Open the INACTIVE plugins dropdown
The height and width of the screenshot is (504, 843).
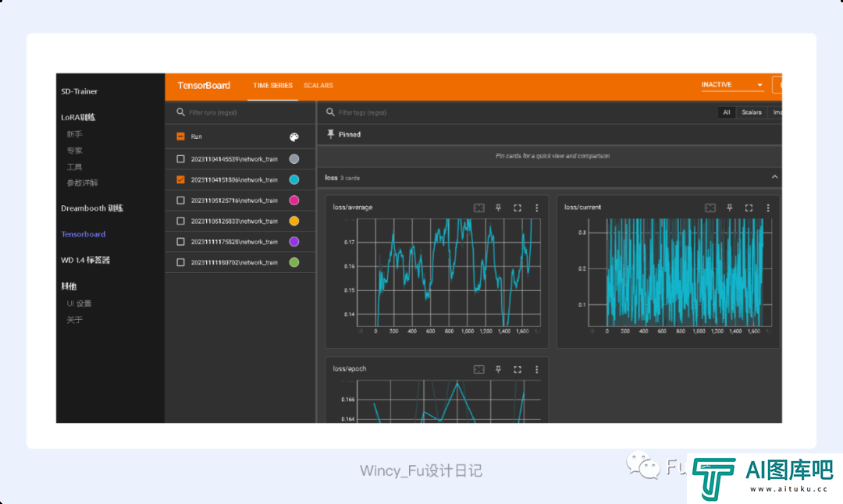[x=732, y=85]
